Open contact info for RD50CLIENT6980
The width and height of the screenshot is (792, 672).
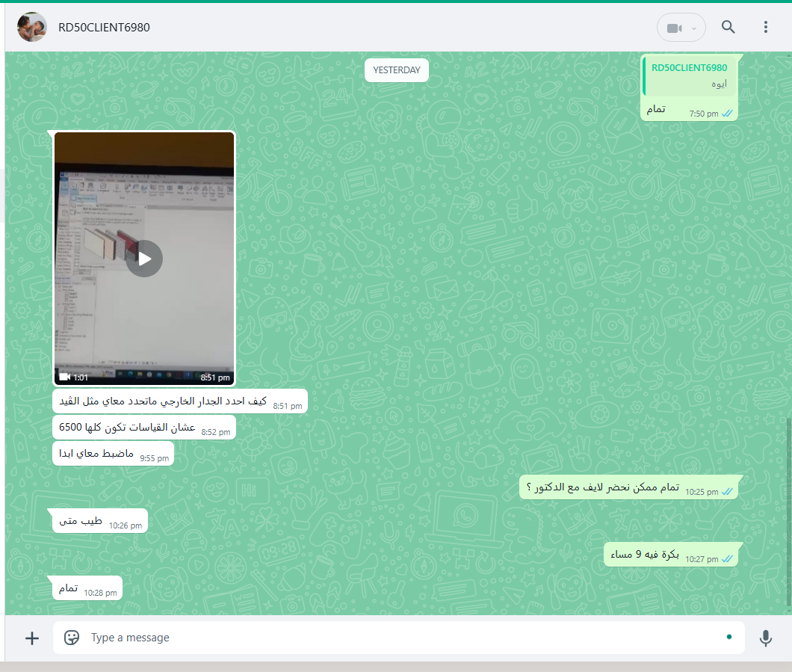104,28
